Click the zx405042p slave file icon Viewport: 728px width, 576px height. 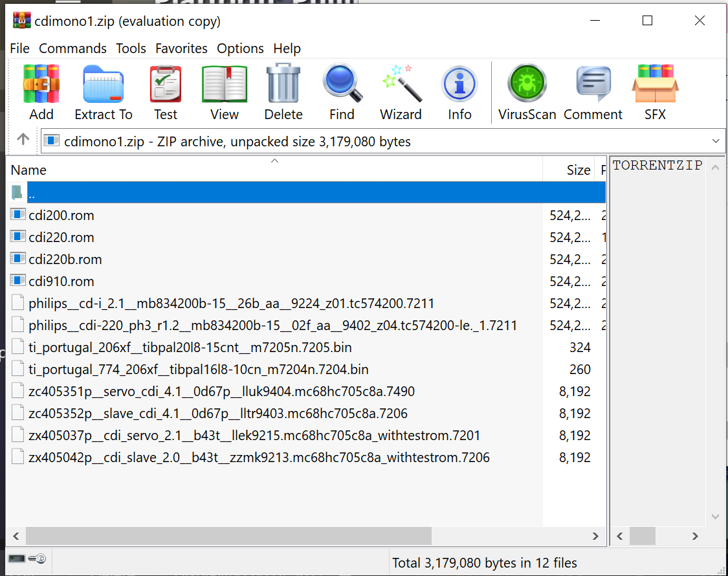point(18,457)
